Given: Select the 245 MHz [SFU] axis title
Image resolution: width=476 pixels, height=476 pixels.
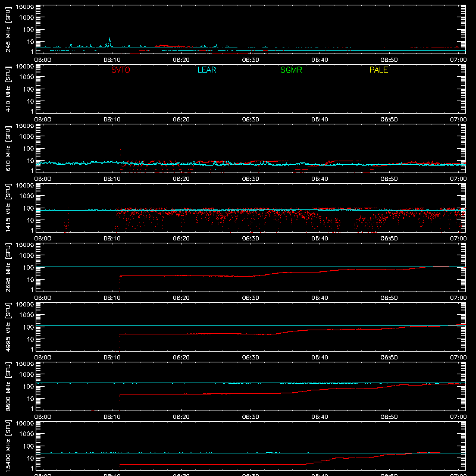Looking at the screenshot, I should pyautogui.click(x=8, y=29).
